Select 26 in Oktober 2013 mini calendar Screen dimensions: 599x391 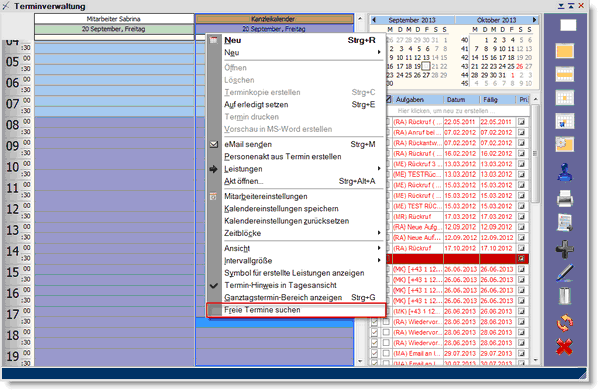520,66
